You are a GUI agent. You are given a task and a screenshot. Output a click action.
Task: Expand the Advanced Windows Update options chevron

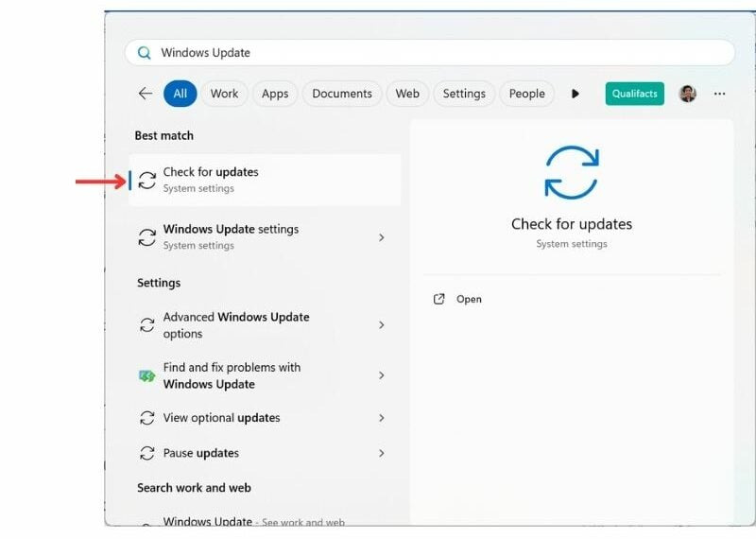(x=382, y=324)
